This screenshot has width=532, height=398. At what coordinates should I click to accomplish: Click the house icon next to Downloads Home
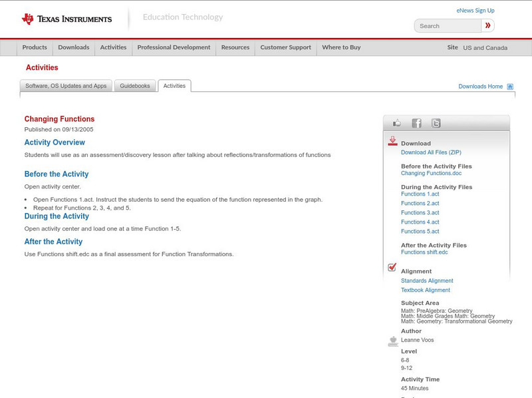point(509,86)
